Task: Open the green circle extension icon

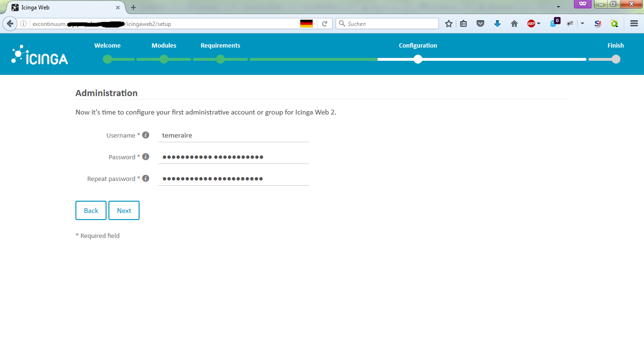Action: tap(614, 24)
